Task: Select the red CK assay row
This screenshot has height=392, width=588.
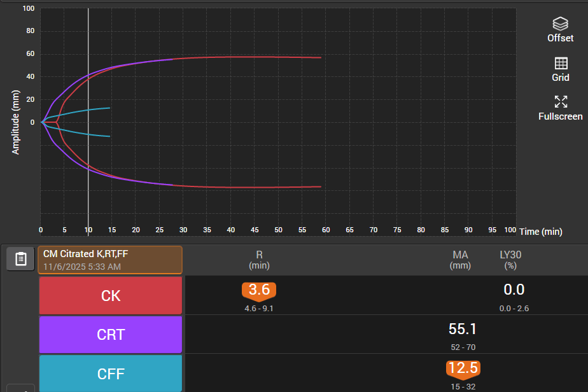Action: pos(111,296)
